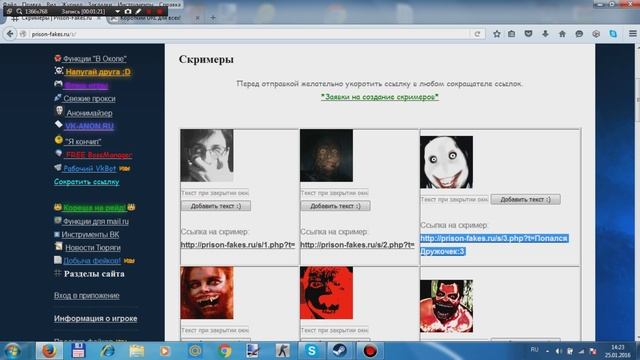Open the Инструменты ВК link
Screen dimensions: 640x360
pos(90,234)
